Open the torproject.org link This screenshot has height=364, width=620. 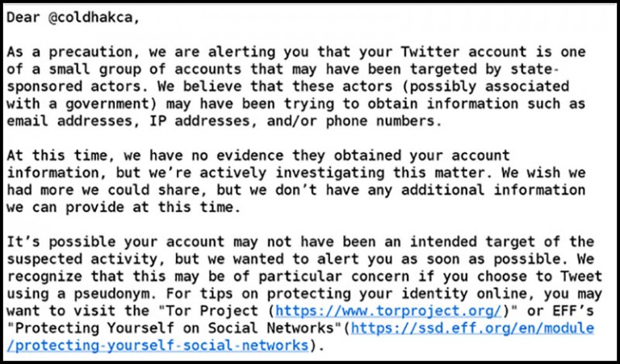[388, 311]
